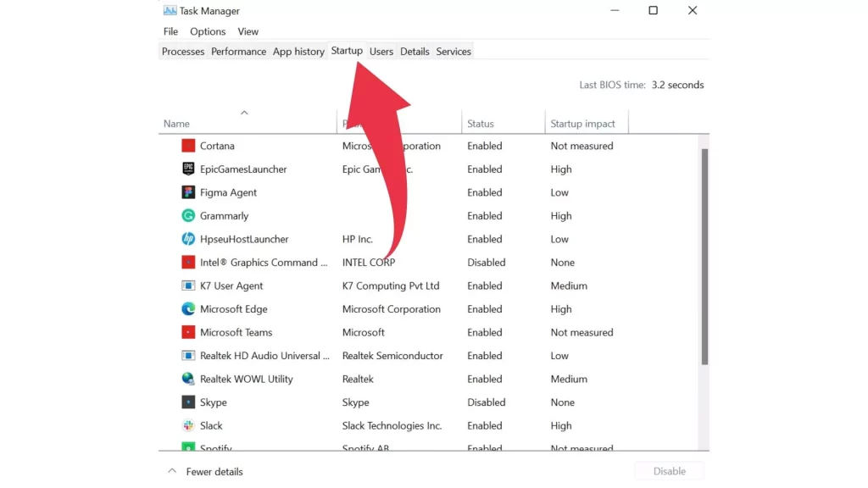Click the Realtek Semiconductor publisher cell
Viewport: 868px width, 488px height.
click(392, 355)
